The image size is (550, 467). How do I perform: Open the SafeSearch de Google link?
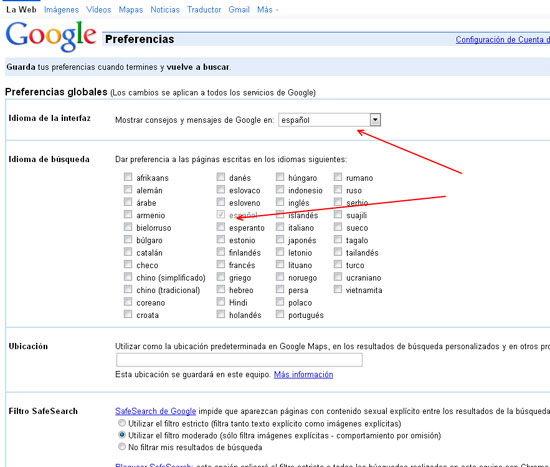click(x=155, y=411)
